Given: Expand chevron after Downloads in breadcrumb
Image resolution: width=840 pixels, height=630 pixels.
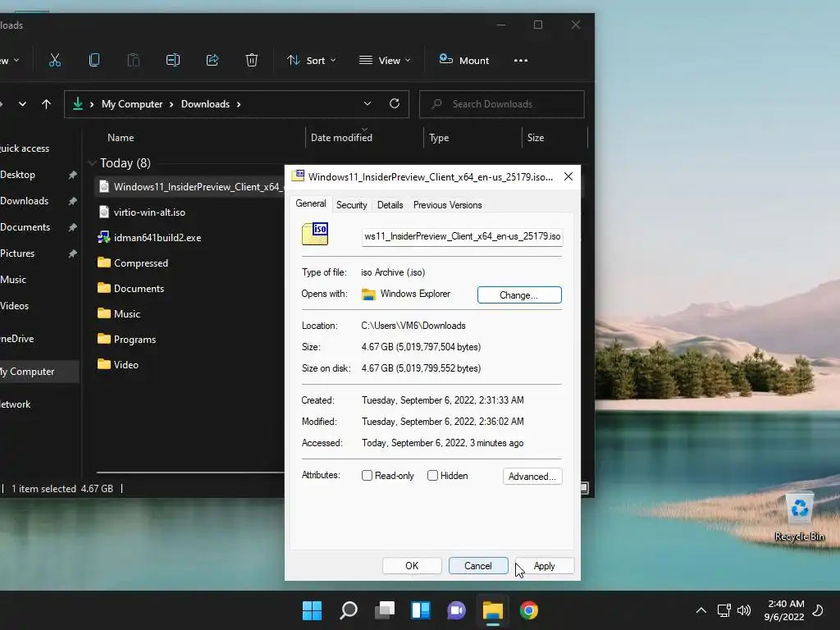Looking at the screenshot, I should 239,104.
